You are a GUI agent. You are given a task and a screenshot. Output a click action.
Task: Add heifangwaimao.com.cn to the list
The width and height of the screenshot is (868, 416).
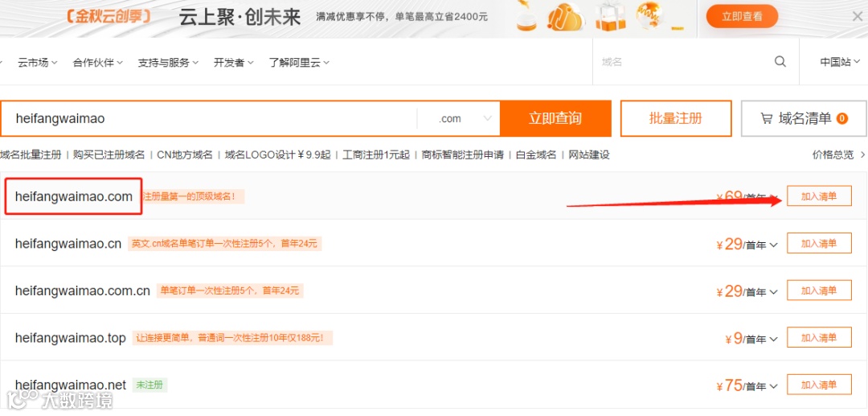(x=819, y=290)
